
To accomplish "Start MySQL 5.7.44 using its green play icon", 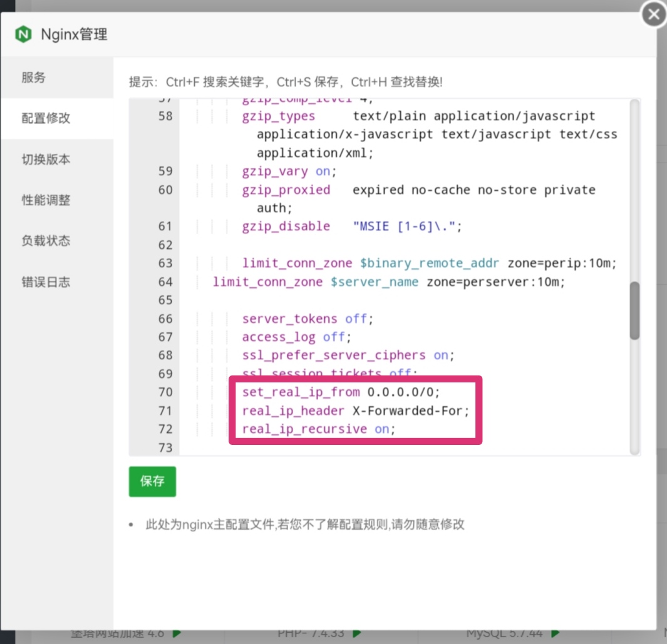I will coord(555,633).
